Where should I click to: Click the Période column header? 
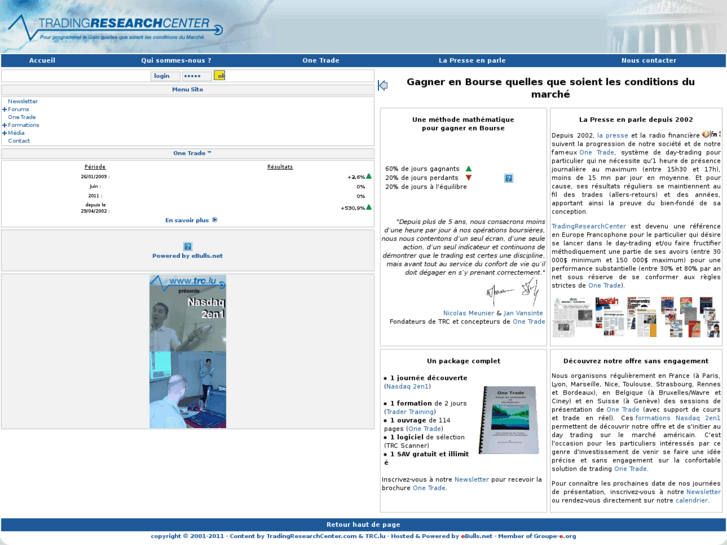click(95, 167)
